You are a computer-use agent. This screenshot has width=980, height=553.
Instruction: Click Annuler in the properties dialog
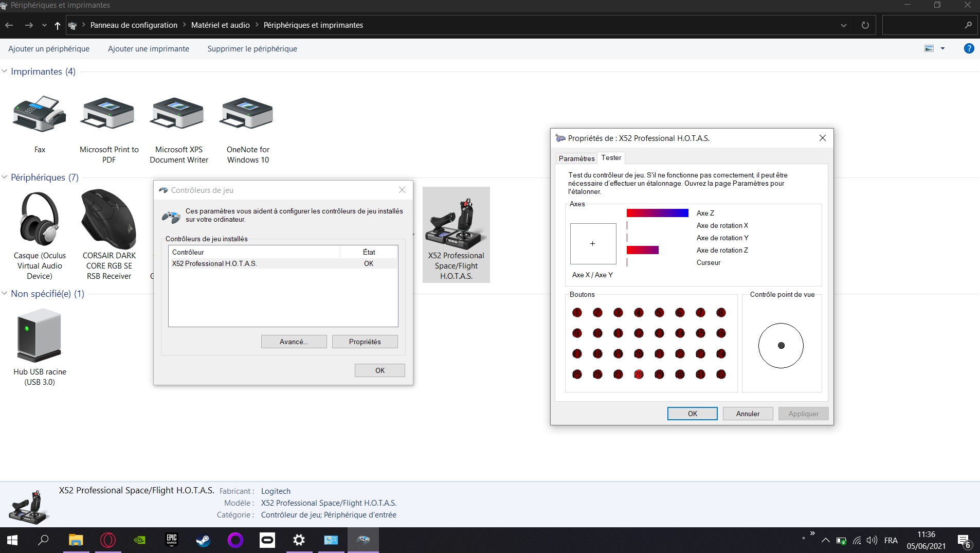[x=748, y=414]
